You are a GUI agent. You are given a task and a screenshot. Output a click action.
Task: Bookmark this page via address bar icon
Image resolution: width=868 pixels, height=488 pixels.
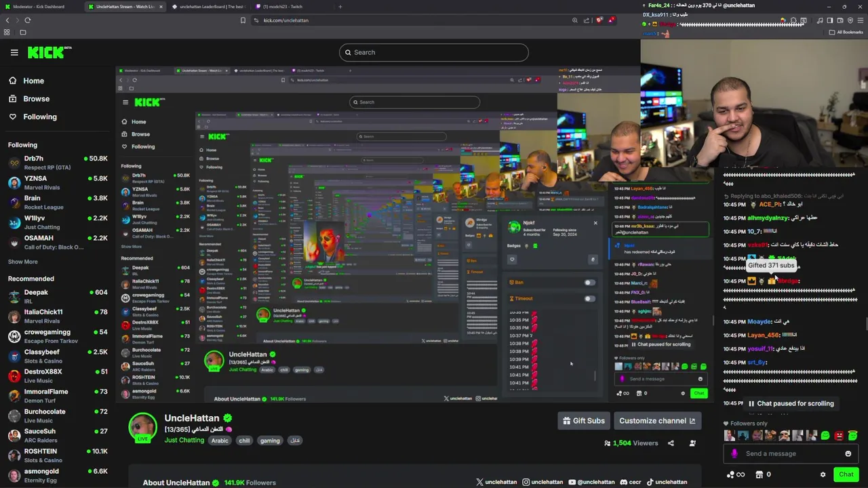coord(243,20)
